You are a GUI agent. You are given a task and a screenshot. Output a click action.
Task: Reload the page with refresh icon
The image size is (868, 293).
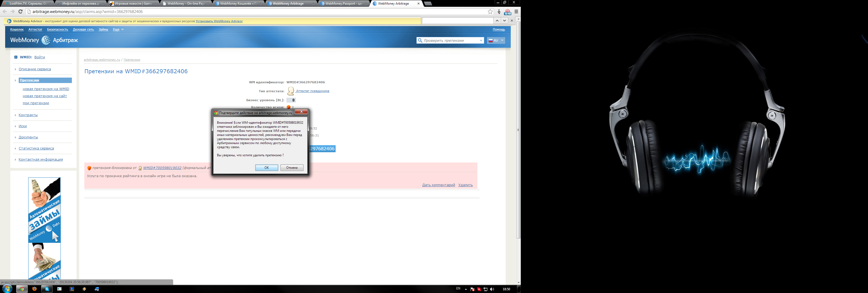click(21, 11)
